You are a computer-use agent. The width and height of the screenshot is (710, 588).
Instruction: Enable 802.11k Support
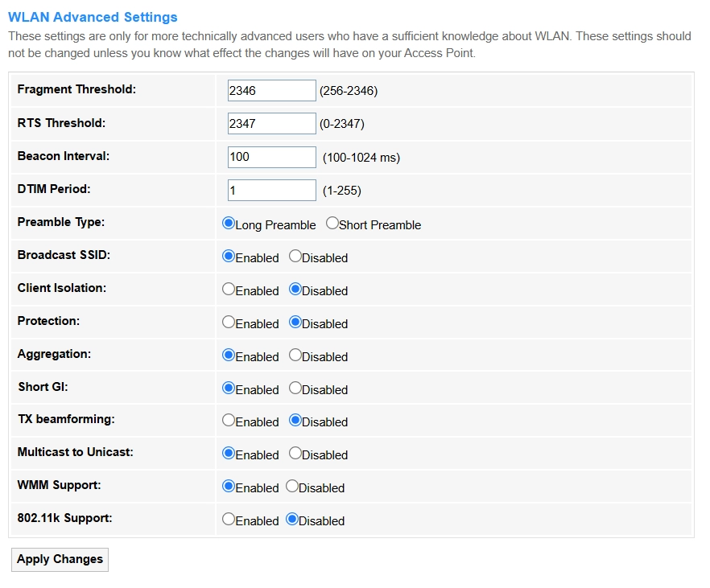229,520
